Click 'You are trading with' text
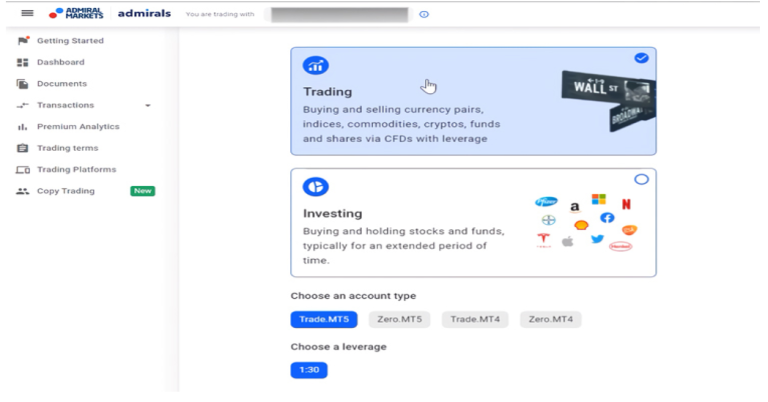 click(x=220, y=14)
